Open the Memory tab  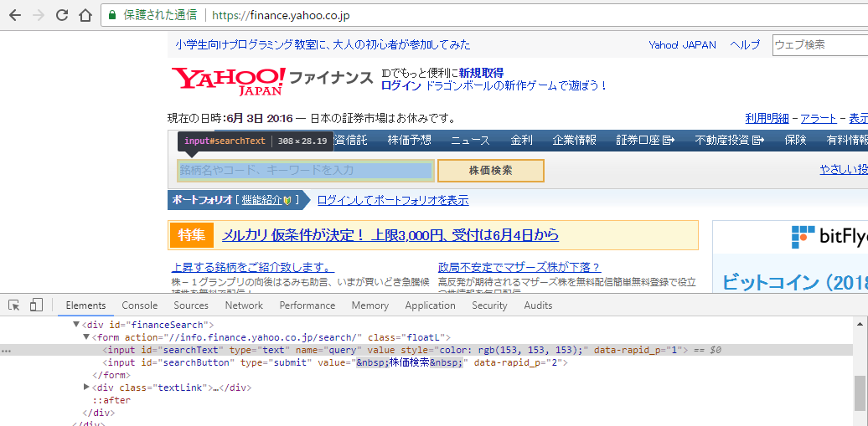(369, 305)
